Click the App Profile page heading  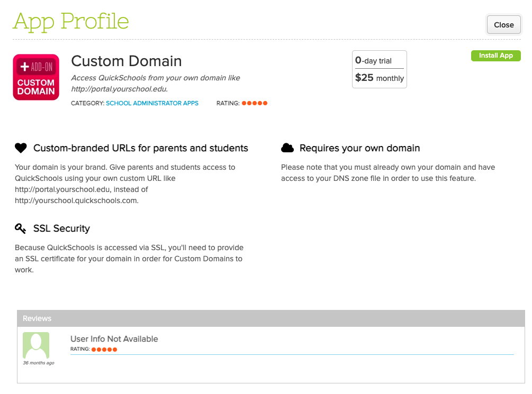coord(71,21)
